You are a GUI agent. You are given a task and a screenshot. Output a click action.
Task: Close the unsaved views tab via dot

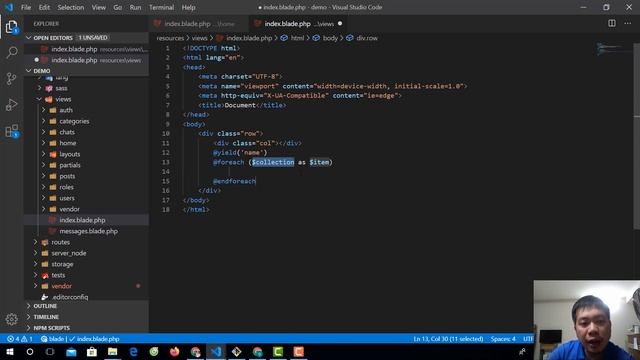(340, 24)
